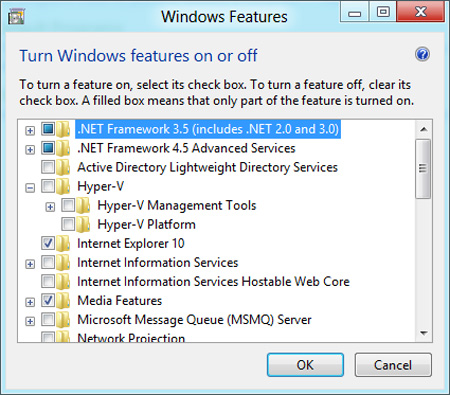
Task: Click folder icon beside Internet Explorer 10
Action: coord(63,244)
